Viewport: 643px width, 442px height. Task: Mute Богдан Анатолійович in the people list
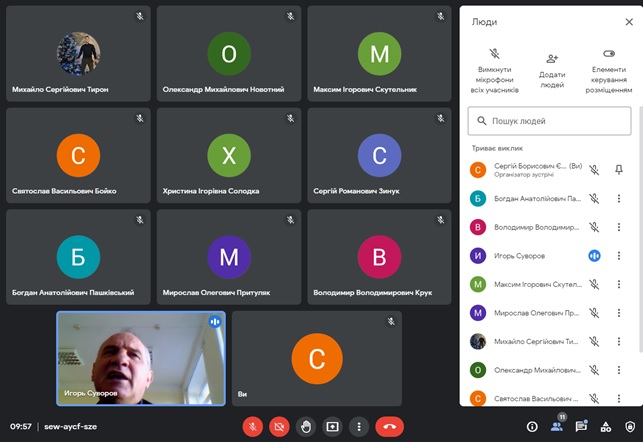tap(594, 199)
